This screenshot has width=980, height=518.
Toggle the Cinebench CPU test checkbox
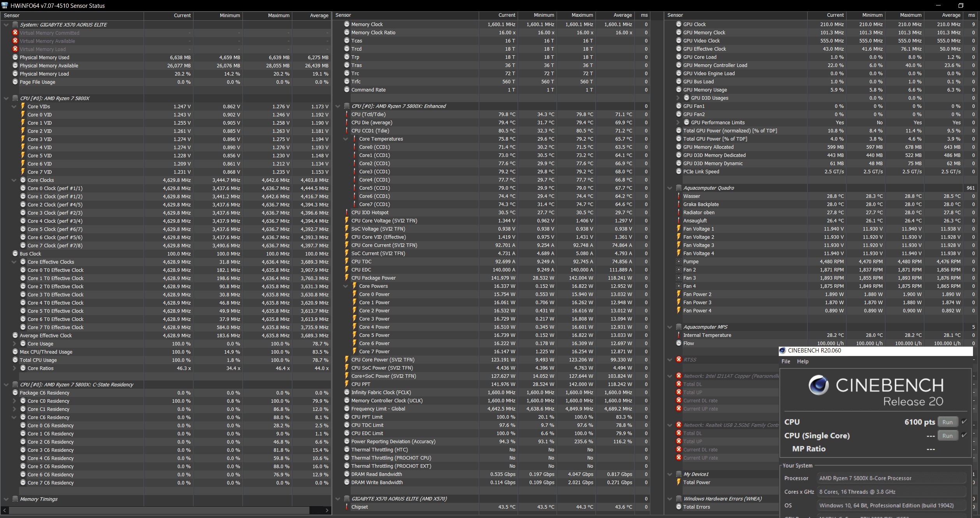(964, 421)
